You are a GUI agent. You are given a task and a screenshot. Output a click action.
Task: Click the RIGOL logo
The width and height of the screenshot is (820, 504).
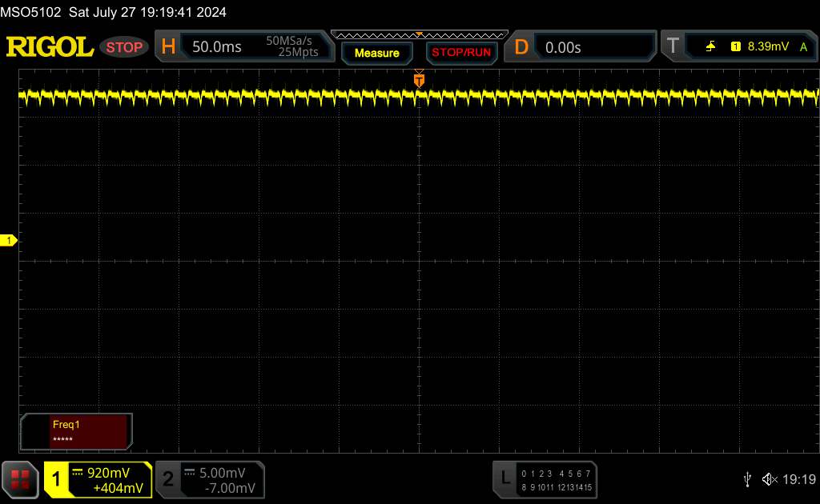click(x=50, y=47)
